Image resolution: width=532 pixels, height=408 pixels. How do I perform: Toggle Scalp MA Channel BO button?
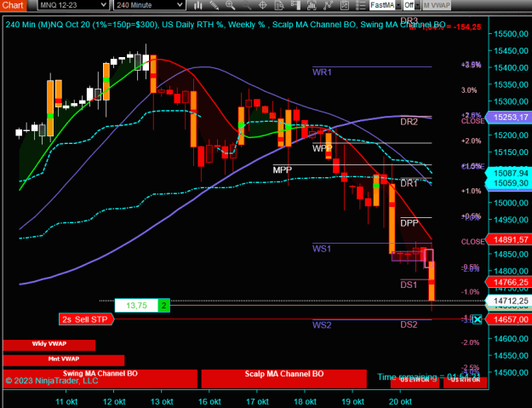click(x=284, y=378)
